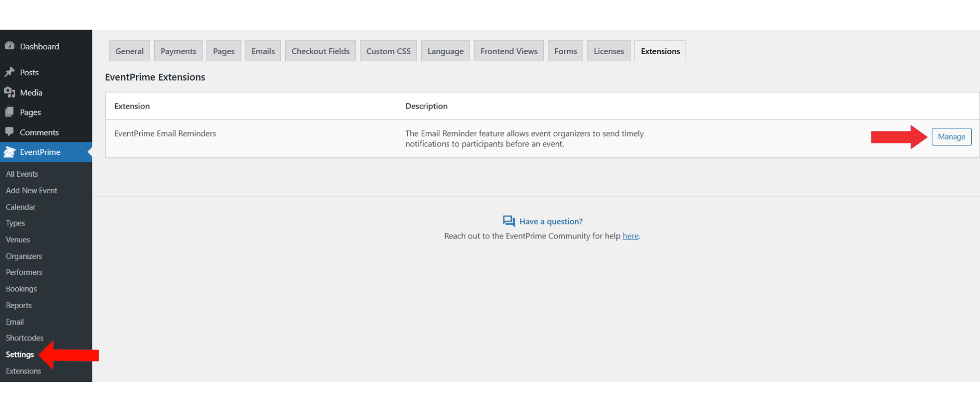Viewport: 980px width, 412px height.
Task: Click the Dashboard gauge icon
Action: tap(9, 46)
